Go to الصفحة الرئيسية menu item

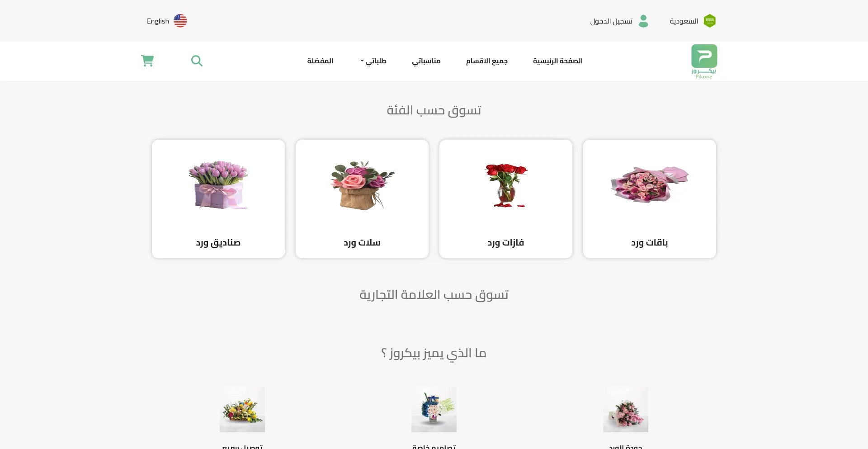pyautogui.click(x=558, y=61)
